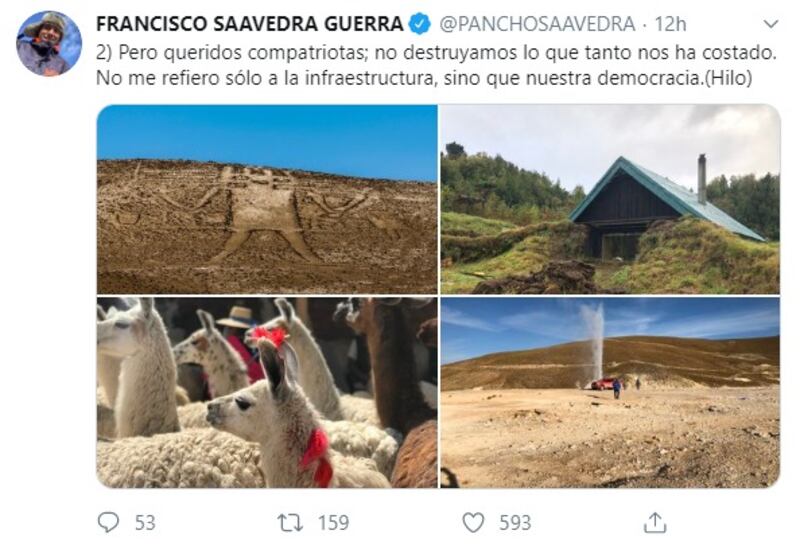Click the red truck near the geyser

pos(603,384)
